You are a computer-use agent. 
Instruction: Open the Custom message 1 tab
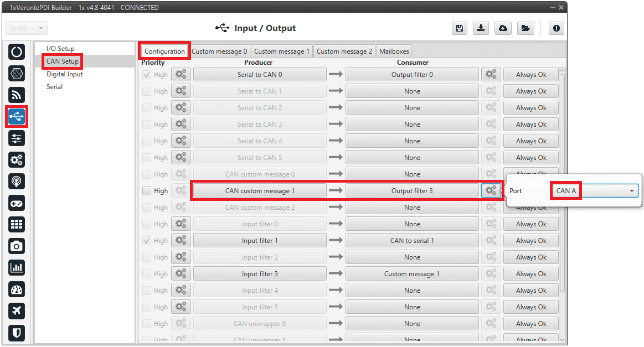(282, 51)
